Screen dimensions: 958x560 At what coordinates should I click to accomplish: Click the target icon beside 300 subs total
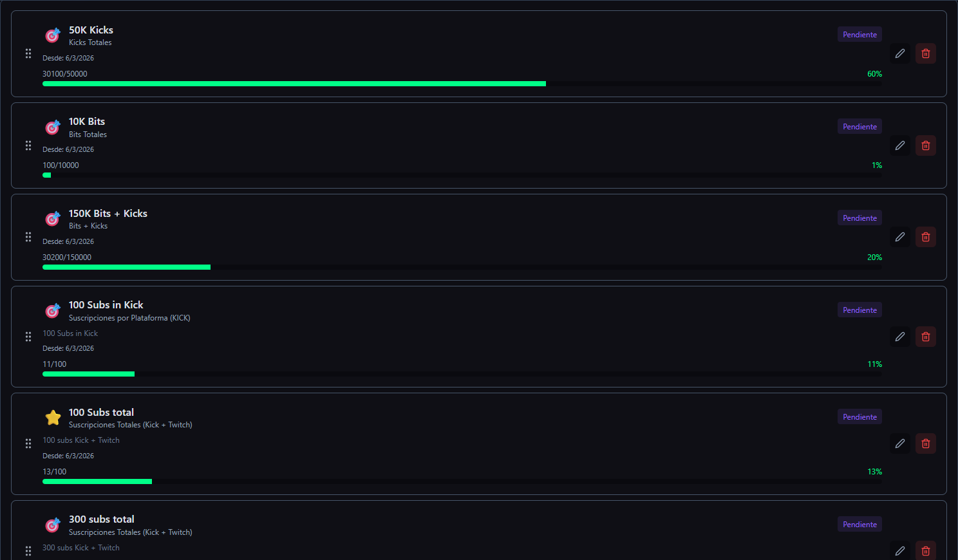(x=52, y=525)
